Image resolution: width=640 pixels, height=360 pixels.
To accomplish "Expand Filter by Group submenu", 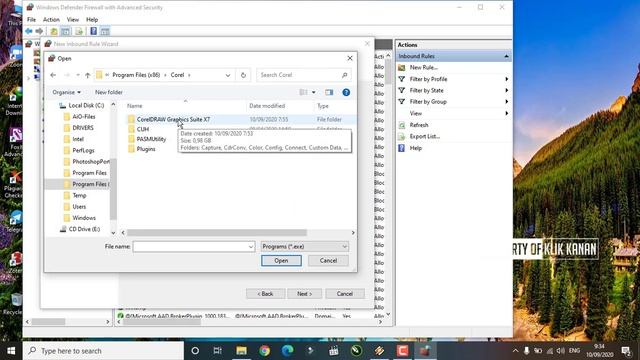I will (x=507, y=102).
